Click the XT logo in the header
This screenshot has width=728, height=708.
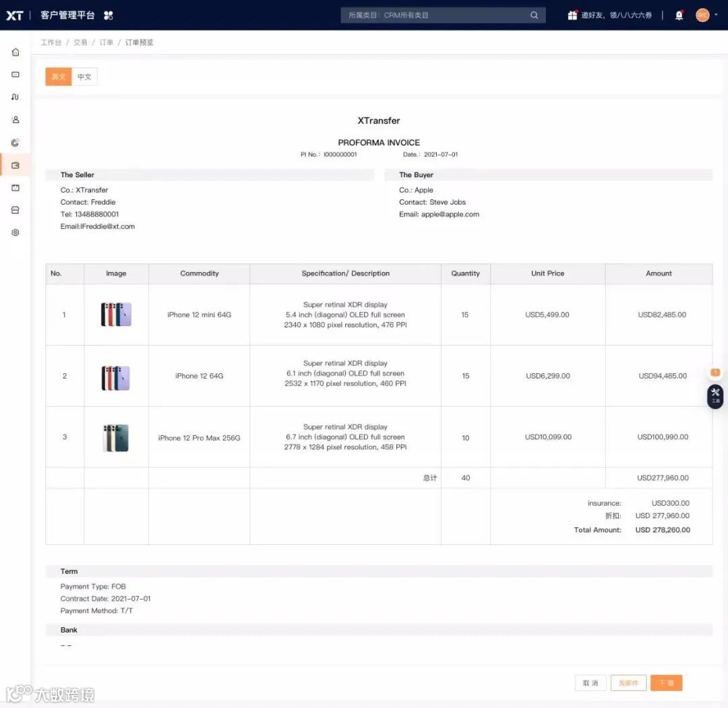coord(14,15)
